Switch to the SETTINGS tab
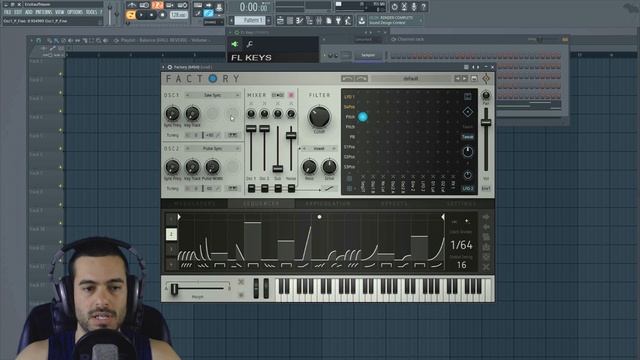 461,203
